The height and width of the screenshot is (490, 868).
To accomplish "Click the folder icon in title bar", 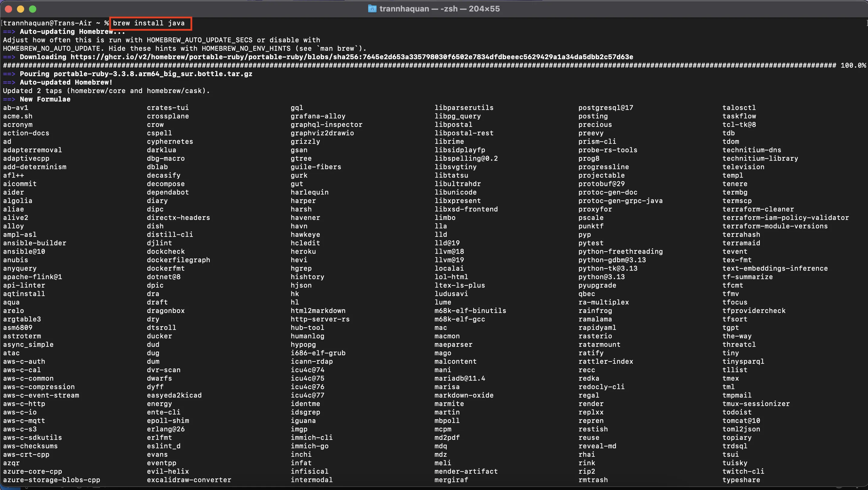I will click(x=372, y=9).
